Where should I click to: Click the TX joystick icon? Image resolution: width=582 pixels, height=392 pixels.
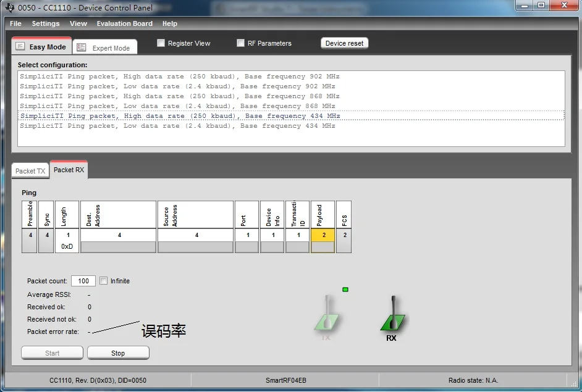[x=326, y=314]
